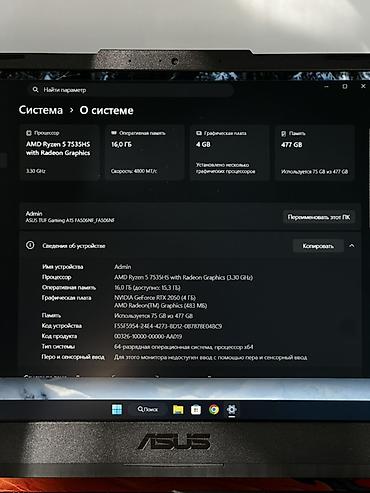Click the 'Оперативная память' card icon
This screenshot has width=370, height=493.
pyautogui.click(x=114, y=133)
